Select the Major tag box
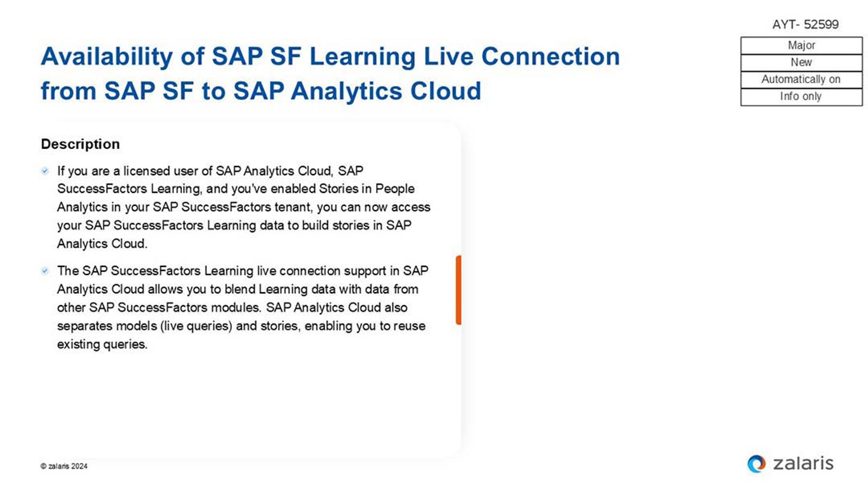 click(x=801, y=45)
